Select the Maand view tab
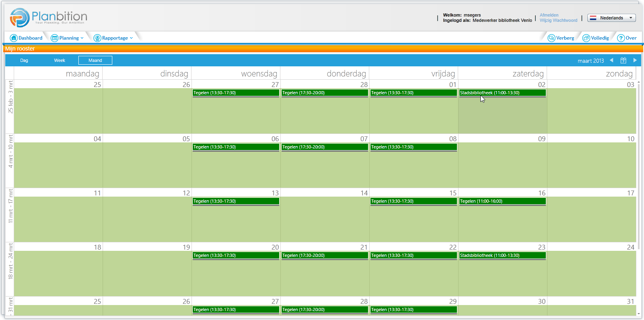Screen dimensions: 644x320 pos(95,60)
